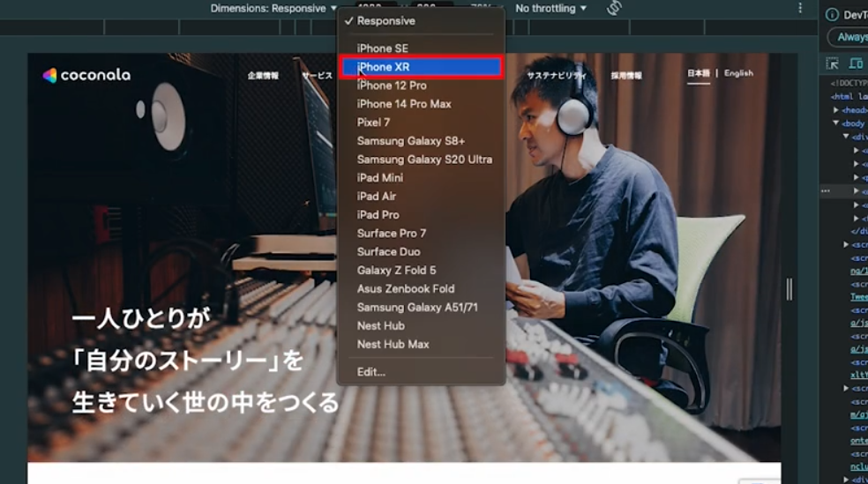Activate the inspect element picker icon

(832, 63)
